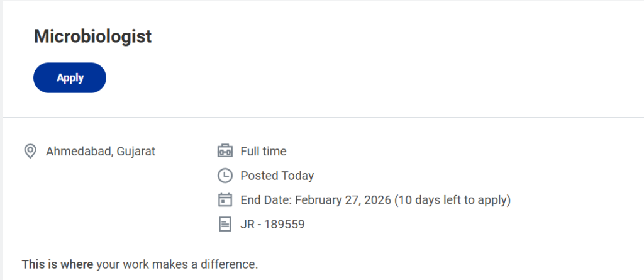Click the clock icon beside Posted Today
The width and height of the screenshot is (644, 280).
pos(225,176)
